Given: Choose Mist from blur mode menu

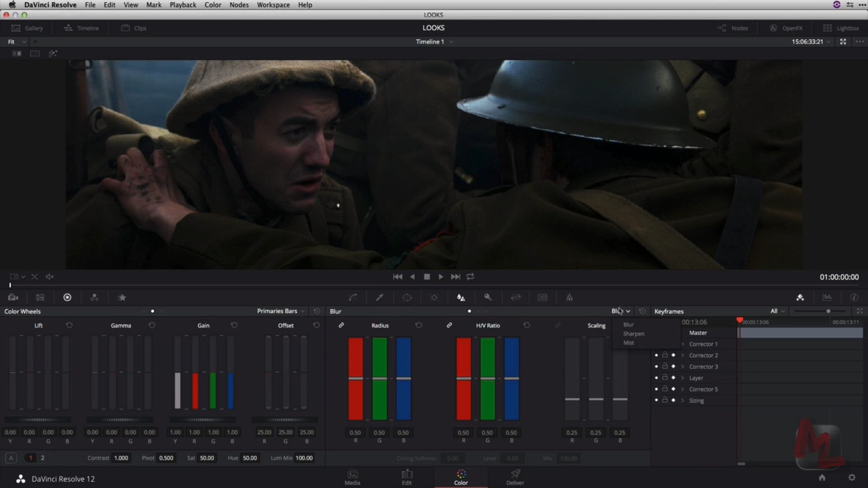Looking at the screenshot, I should [629, 343].
